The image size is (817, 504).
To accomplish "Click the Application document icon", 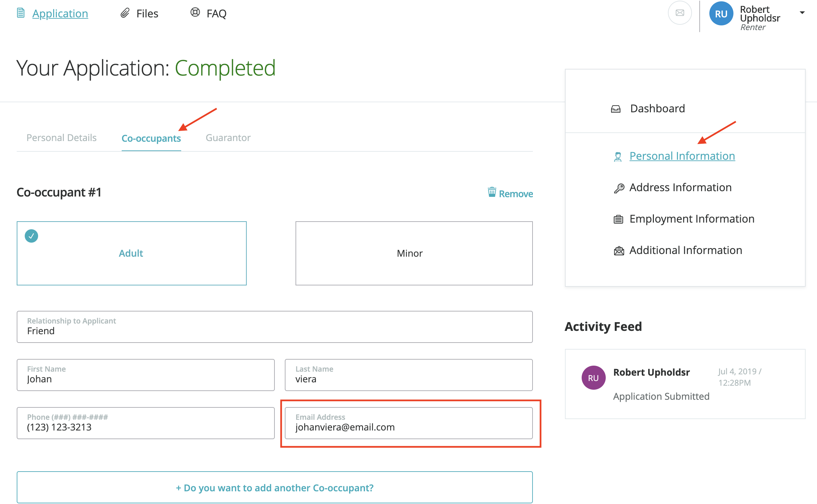I will tap(21, 13).
